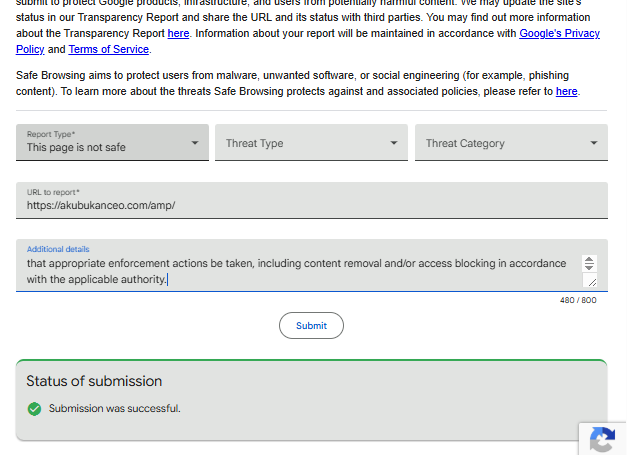Open the Safe Browsing policies 'here' link
The width and height of the screenshot is (627, 455).
567,91
